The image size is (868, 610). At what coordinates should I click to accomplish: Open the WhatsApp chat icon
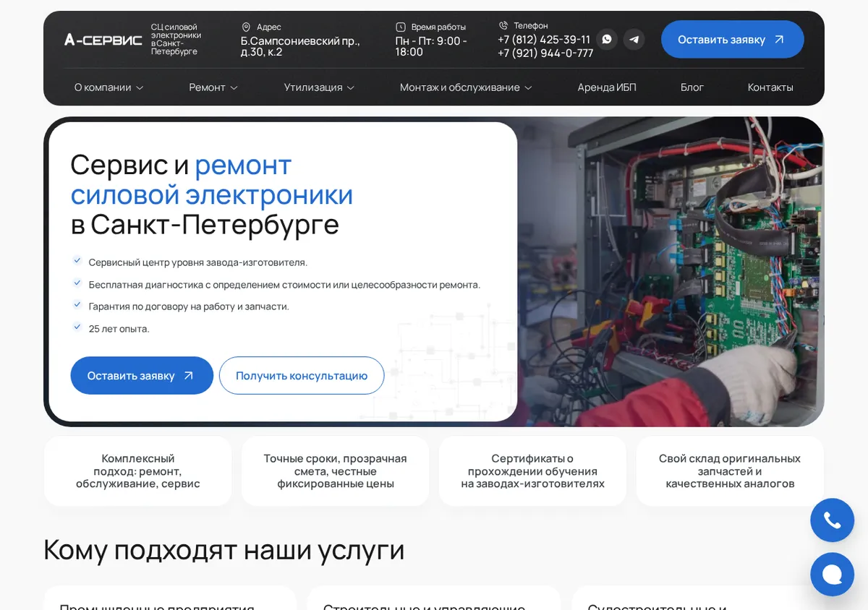click(x=607, y=39)
